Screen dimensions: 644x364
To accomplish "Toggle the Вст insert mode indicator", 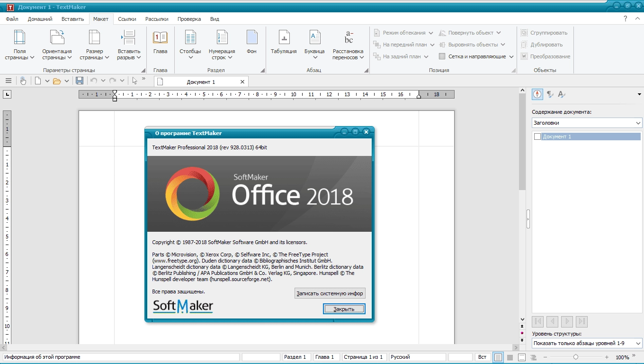I will coord(482,357).
